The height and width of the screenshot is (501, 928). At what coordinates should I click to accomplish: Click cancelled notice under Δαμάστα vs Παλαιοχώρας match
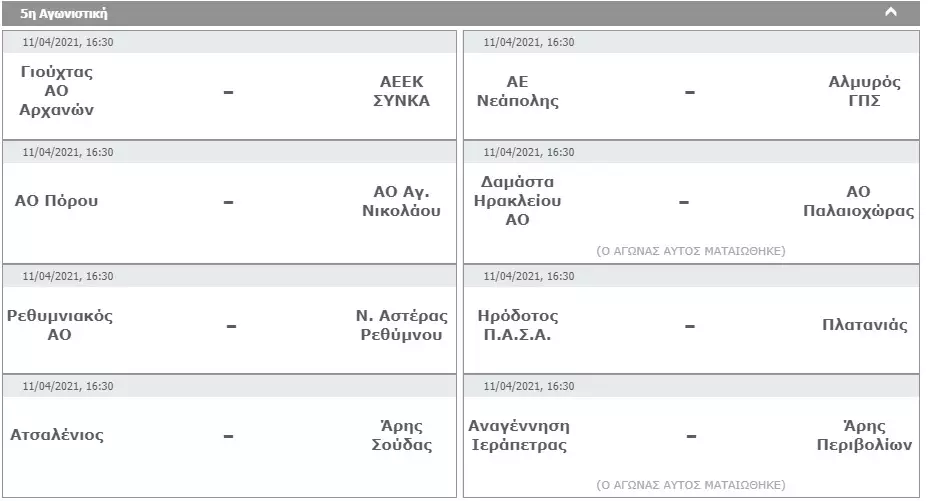coord(690,251)
